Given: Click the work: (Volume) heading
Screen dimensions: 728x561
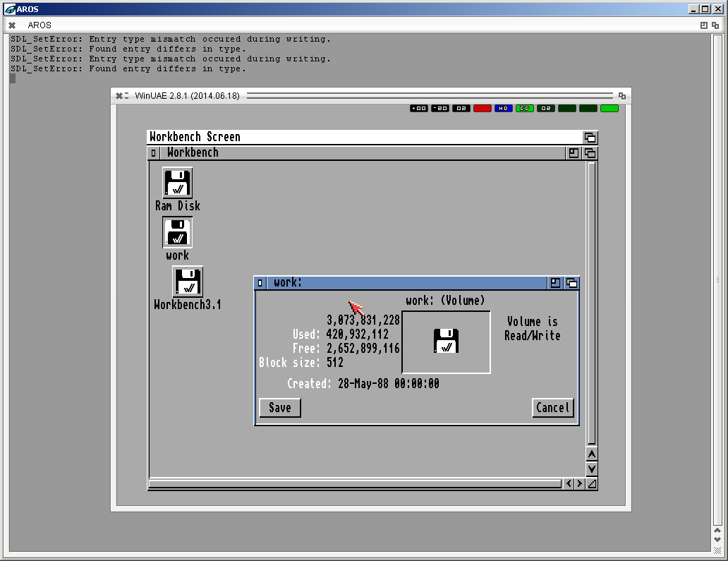Looking at the screenshot, I should [x=445, y=301].
